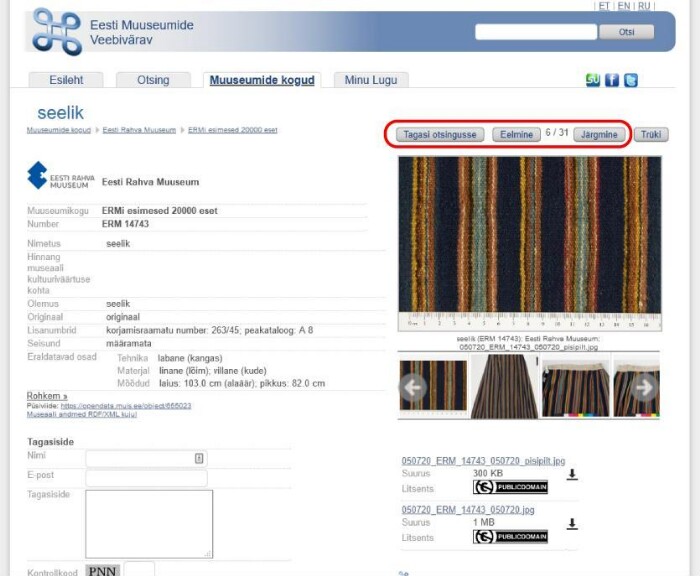Click the StumbleUpon share icon
Viewport: 700px width, 576px height.
tap(593, 80)
